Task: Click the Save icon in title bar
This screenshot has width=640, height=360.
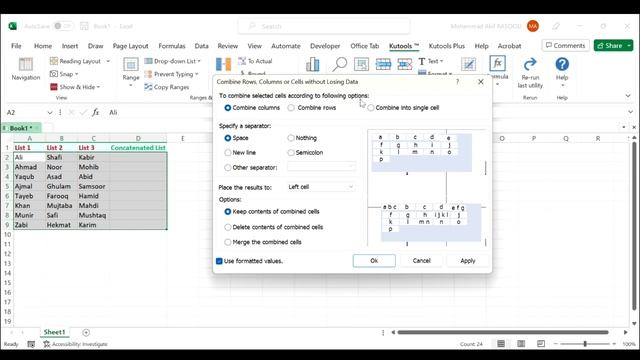Action: [84, 26]
